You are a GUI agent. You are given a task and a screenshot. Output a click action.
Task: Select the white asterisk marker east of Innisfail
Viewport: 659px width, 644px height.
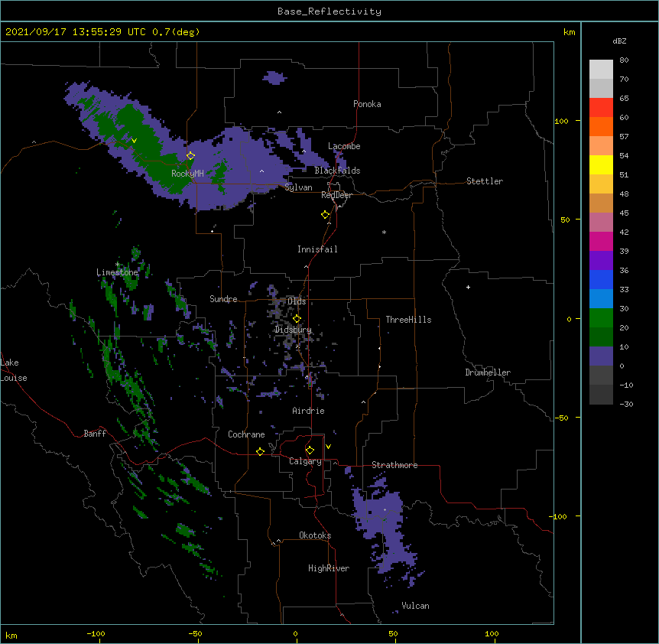(384, 232)
